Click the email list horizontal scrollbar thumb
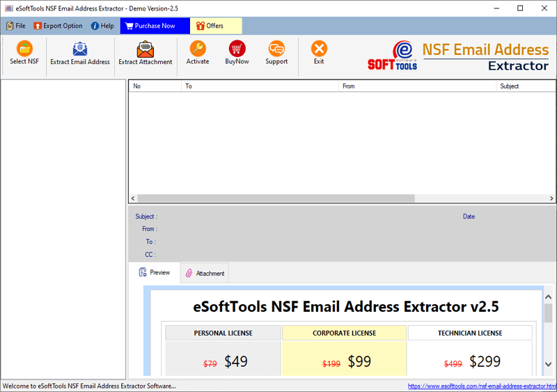 (276, 198)
